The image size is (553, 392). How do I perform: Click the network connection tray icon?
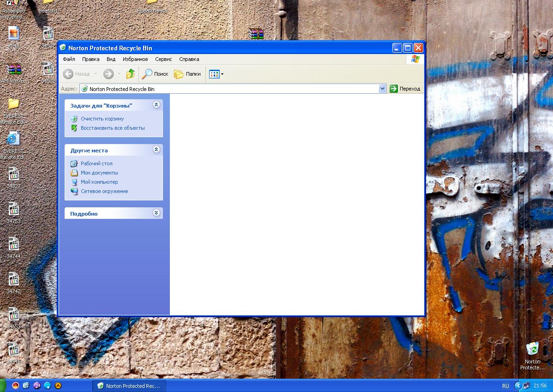[527, 386]
